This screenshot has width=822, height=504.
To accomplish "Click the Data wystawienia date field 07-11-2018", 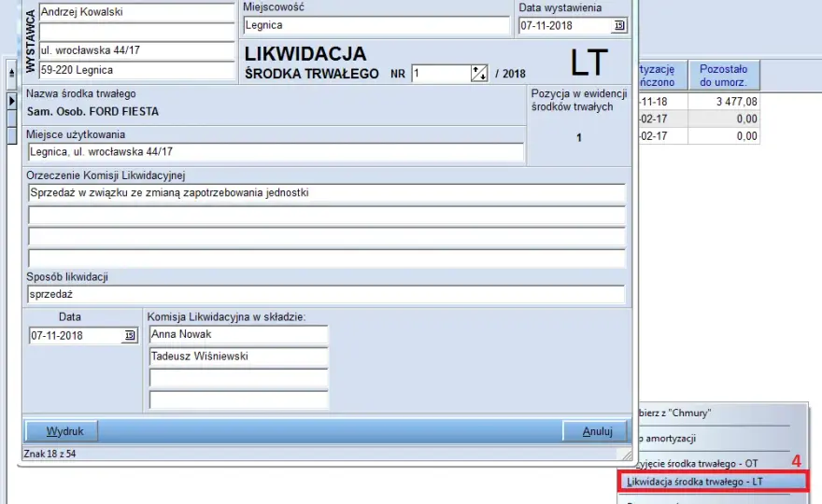I will (565, 26).
